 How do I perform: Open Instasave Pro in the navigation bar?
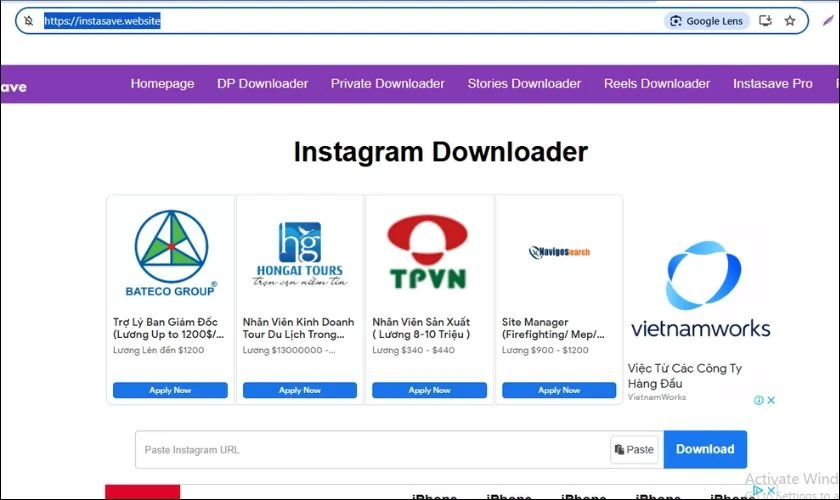pos(772,84)
